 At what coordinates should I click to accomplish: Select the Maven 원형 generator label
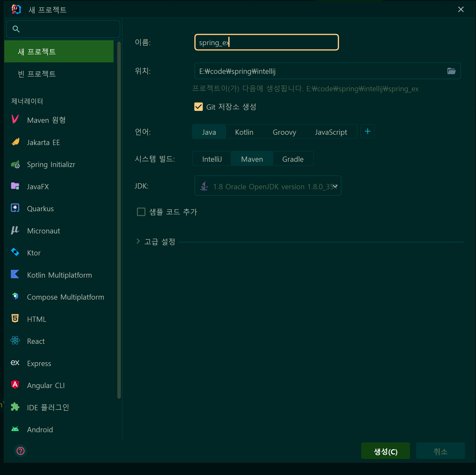click(47, 120)
